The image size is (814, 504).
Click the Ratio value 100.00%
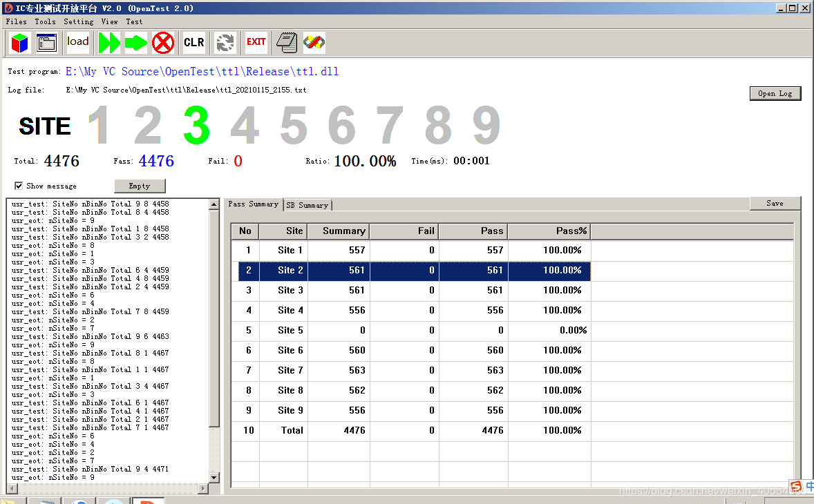(x=365, y=162)
